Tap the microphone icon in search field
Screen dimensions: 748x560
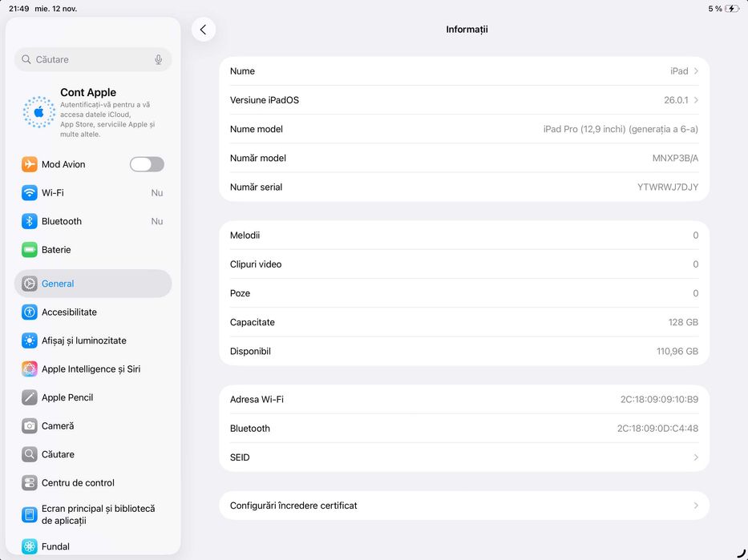pyautogui.click(x=159, y=59)
